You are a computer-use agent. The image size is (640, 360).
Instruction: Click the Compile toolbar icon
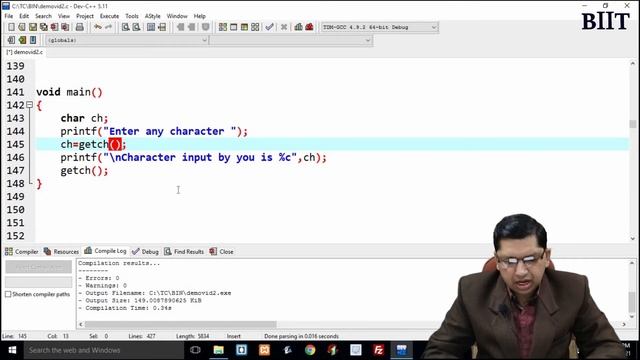(222, 27)
